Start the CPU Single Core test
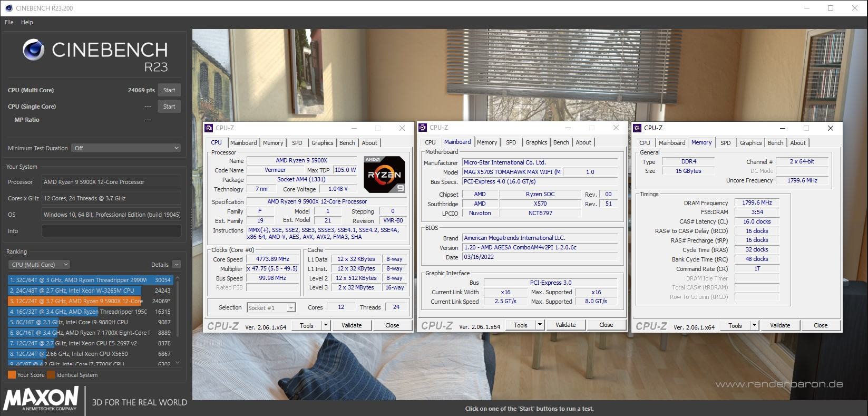 (x=169, y=107)
